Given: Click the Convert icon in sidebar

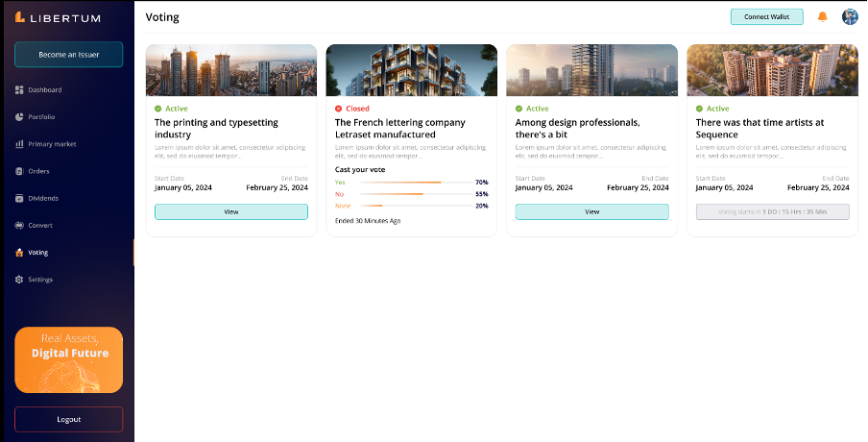Looking at the screenshot, I should point(19,225).
